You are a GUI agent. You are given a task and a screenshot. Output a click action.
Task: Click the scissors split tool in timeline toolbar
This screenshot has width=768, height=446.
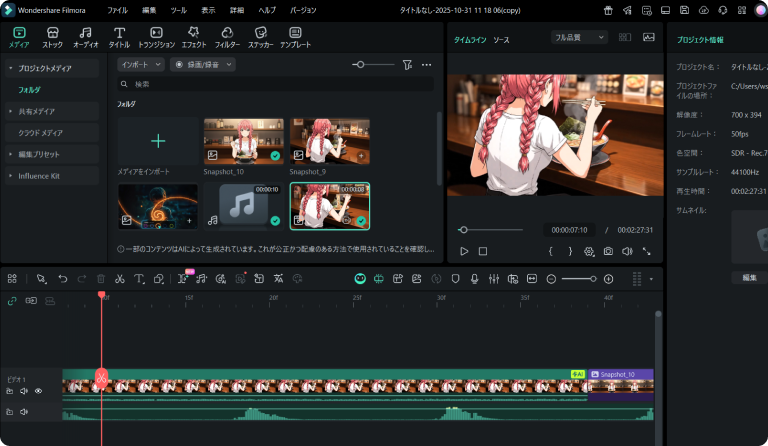coord(119,279)
